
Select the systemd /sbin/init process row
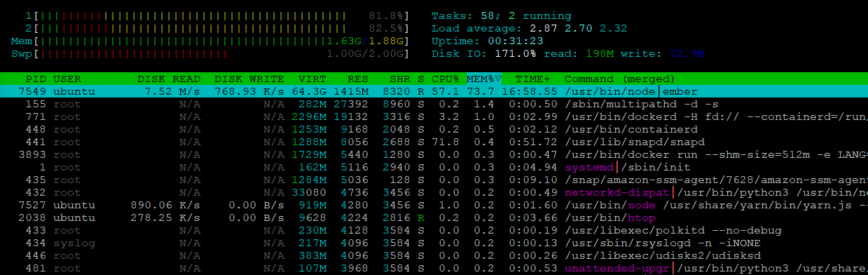pyautogui.click(x=434, y=167)
